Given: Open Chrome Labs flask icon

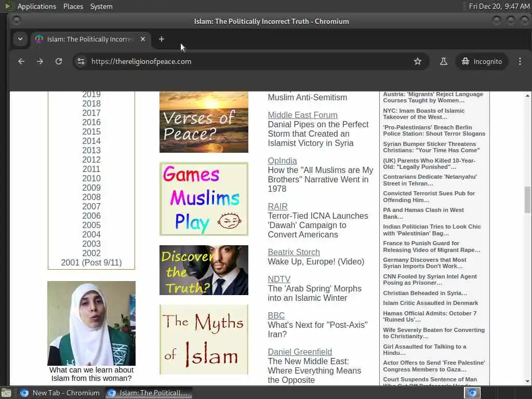Looking at the screenshot, I should click(444, 61).
